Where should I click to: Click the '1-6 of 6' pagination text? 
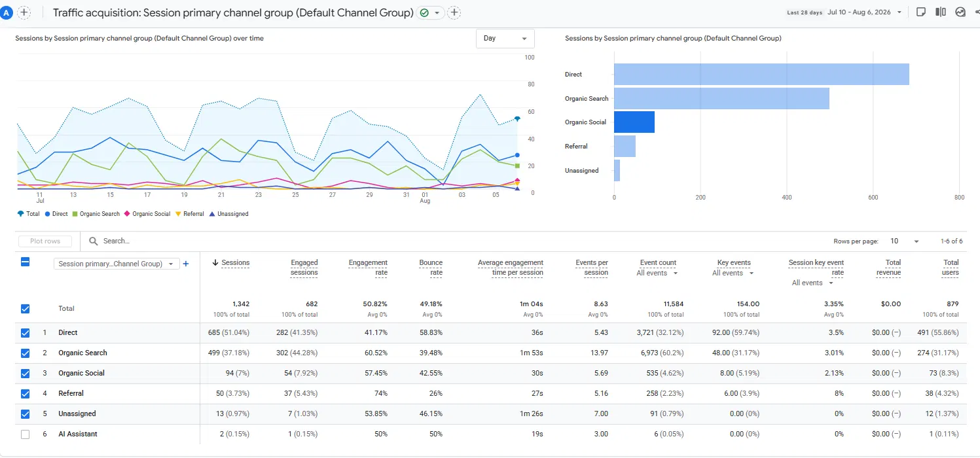pos(951,241)
